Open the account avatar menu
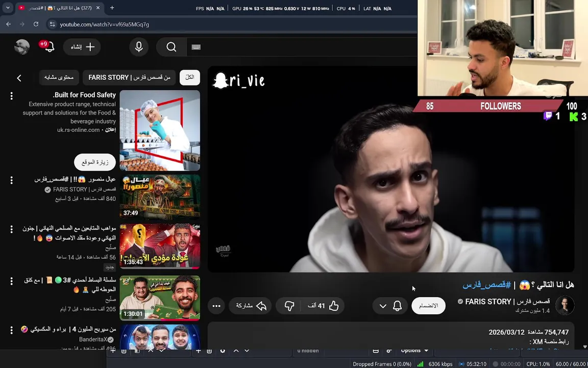 tap(22, 47)
